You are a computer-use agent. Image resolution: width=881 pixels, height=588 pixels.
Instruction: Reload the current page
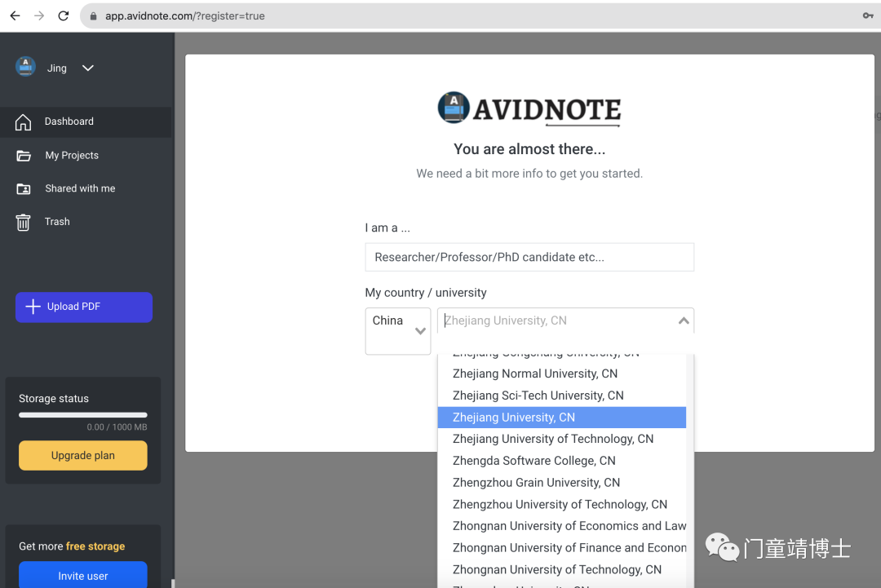64,15
